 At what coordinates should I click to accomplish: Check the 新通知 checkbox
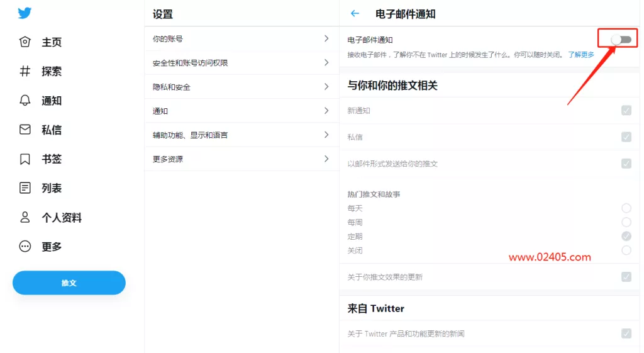tap(626, 110)
